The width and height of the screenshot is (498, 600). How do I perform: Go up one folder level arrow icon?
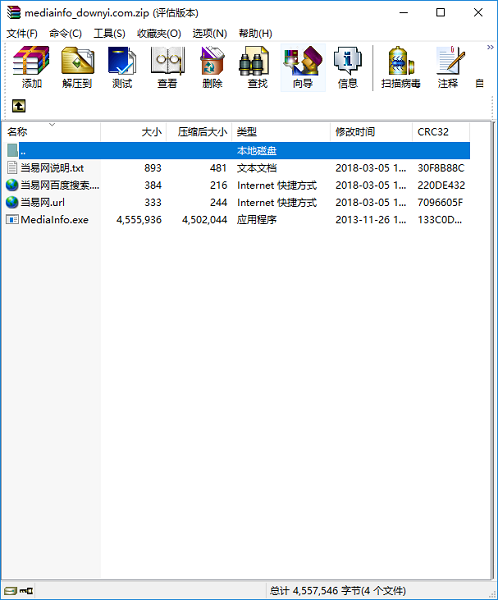coord(19,106)
